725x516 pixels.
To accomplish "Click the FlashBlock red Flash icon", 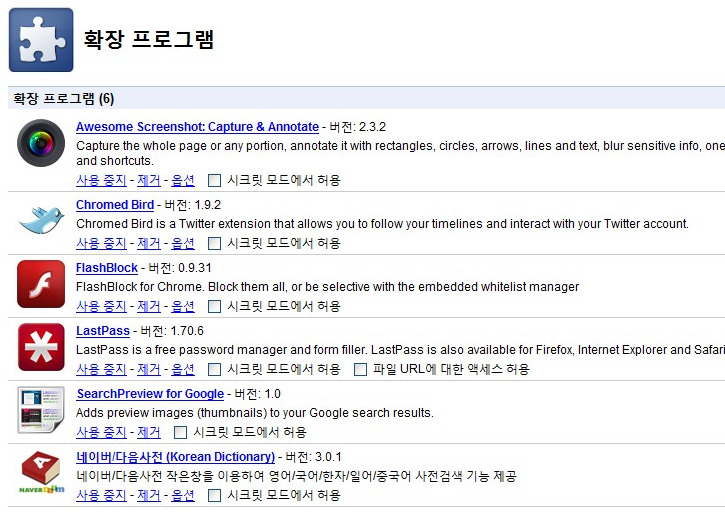I will (41, 284).
